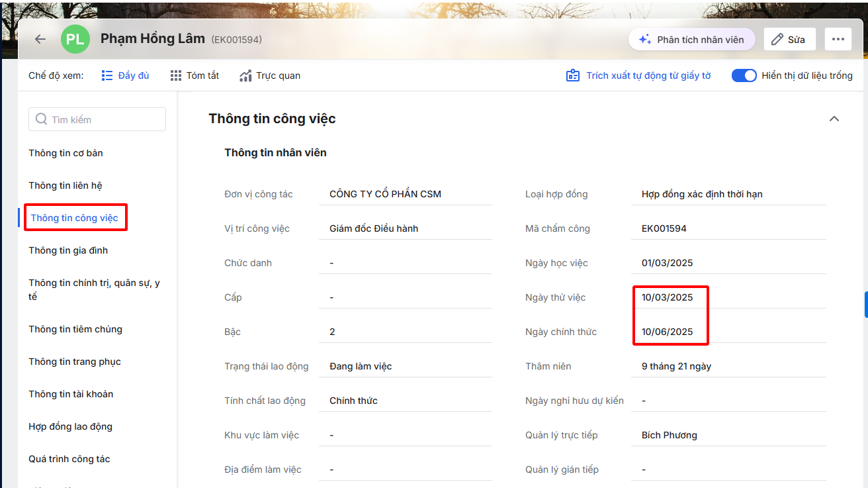Click the Ngày chính thức date 10/06/2025
868x488 pixels.
668,332
